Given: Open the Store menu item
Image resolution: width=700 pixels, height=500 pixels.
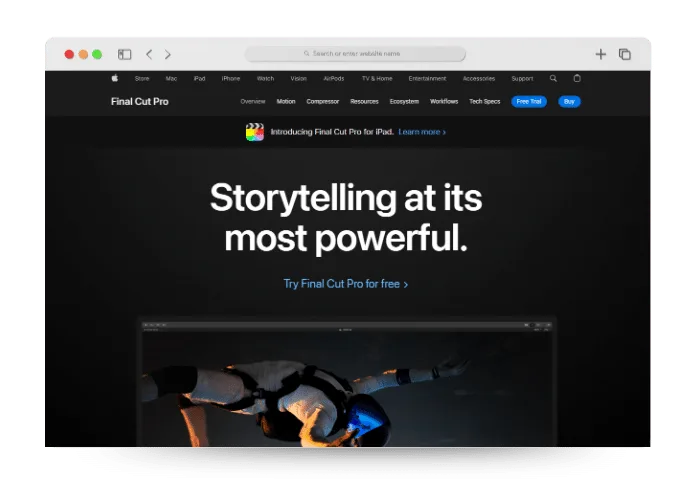Looking at the screenshot, I should click(142, 79).
